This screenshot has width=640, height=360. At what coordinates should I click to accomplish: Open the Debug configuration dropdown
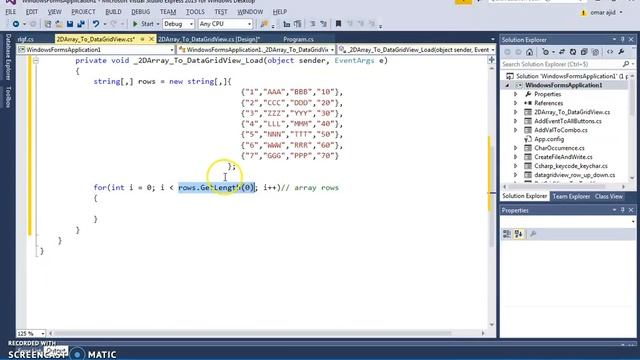click(x=178, y=24)
